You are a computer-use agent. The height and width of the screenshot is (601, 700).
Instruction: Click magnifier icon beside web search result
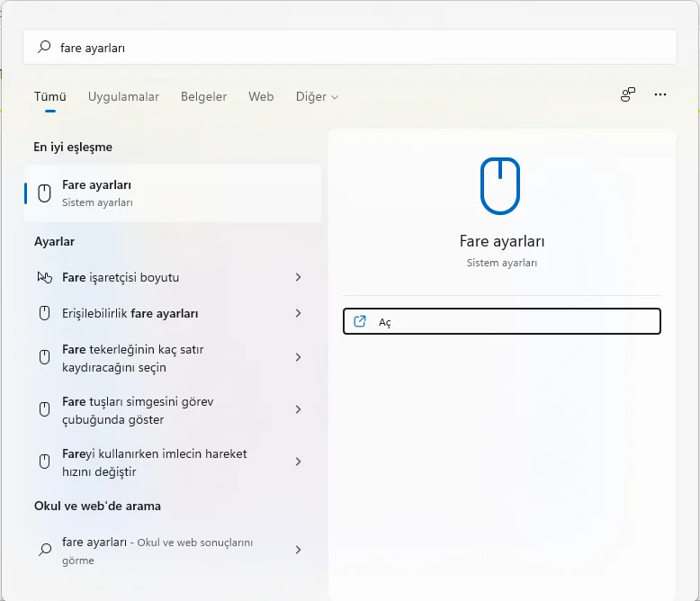(x=45, y=549)
